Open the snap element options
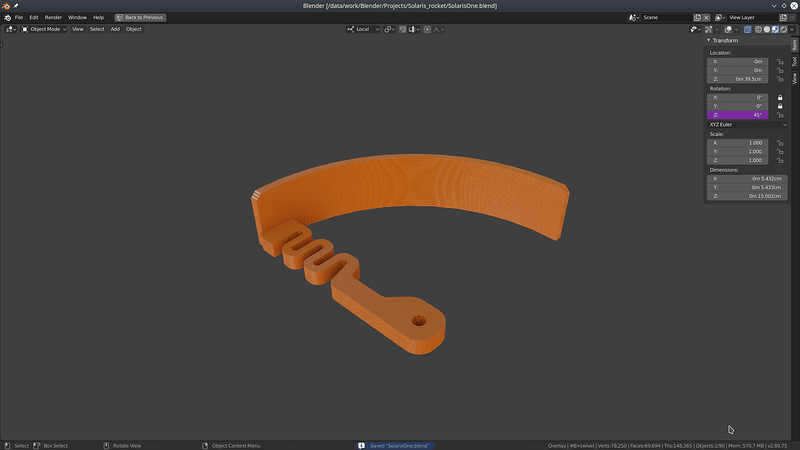This screenshot has height=450, width=800. click(414, 30)
